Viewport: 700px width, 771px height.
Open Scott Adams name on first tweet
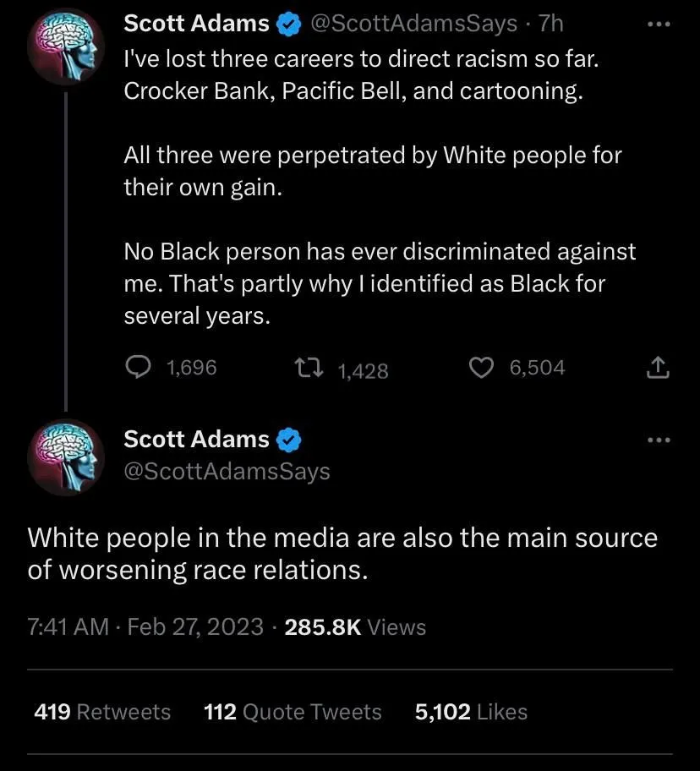point(196,24)
